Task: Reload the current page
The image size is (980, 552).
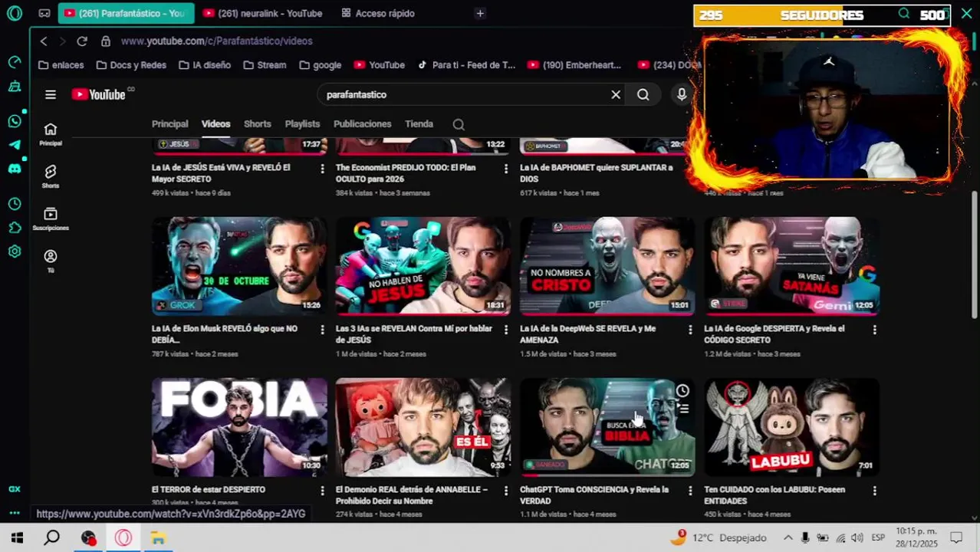Action: click(x=82, y=41)
